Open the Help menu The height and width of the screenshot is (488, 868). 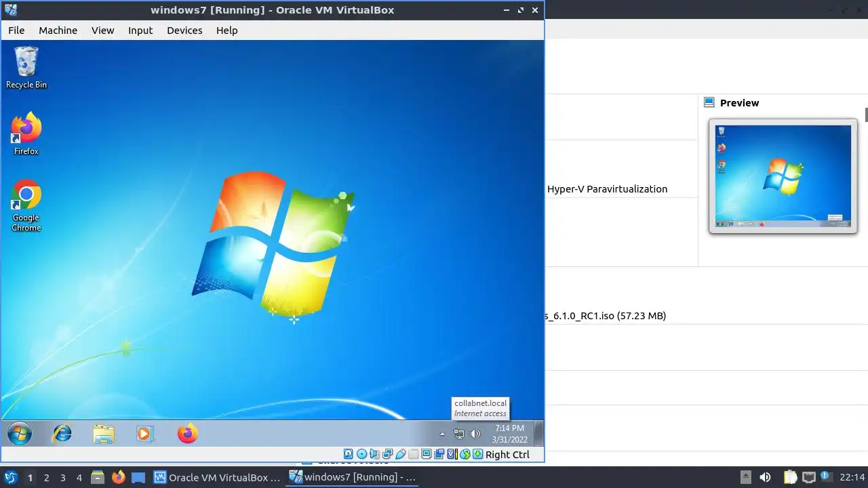pos(226,30)
